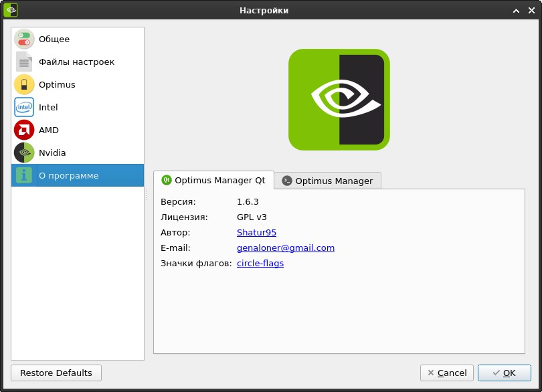This screenshot has width=542, height=392.
Task: Click the terminal icon on Optimus Manager tab
Action: [x=287, y=181]
